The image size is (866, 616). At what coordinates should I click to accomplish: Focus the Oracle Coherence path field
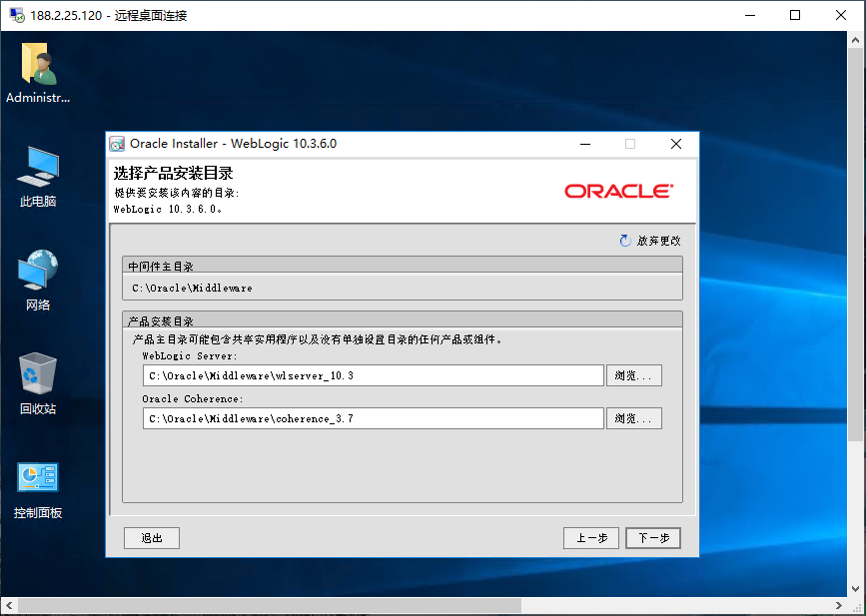click(373, 419)
